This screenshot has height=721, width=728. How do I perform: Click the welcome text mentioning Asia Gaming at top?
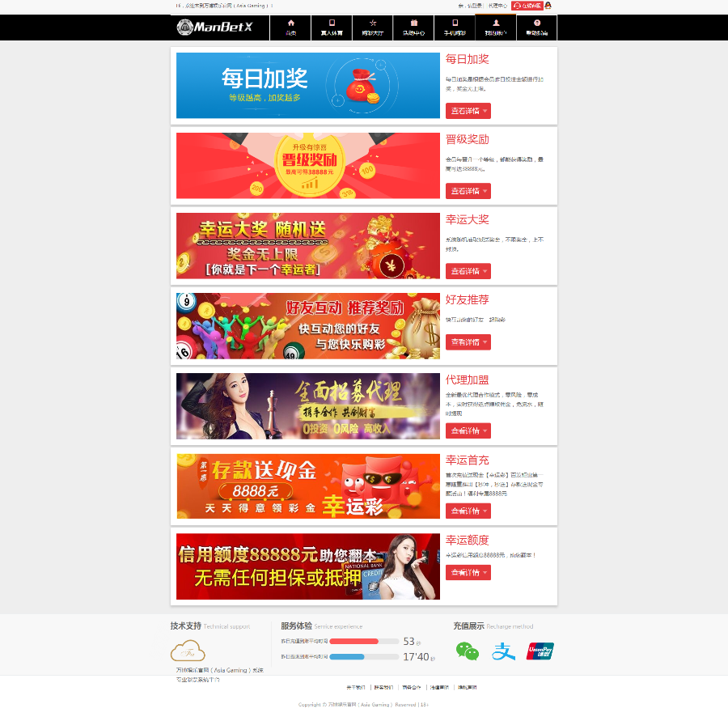[x=223, y=6]
